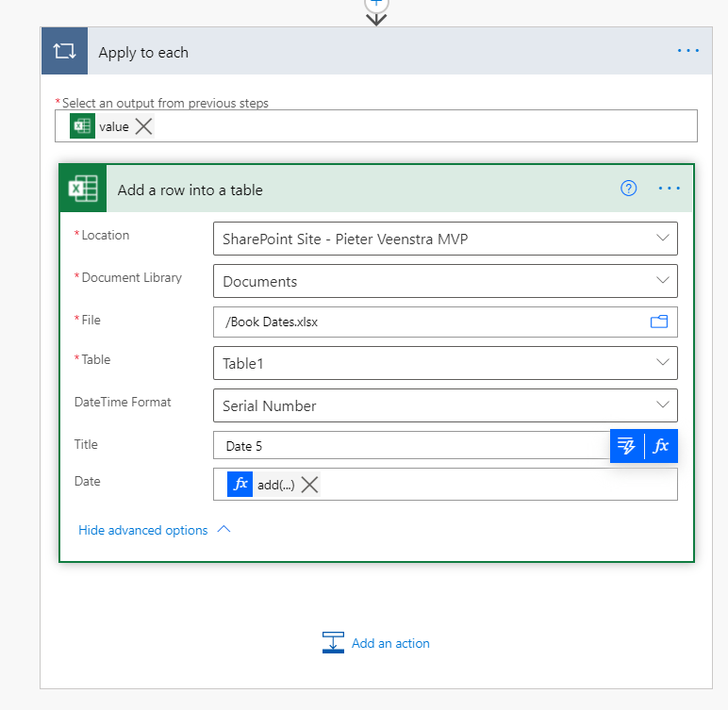Click Hide advanced options link

(143, 530)
